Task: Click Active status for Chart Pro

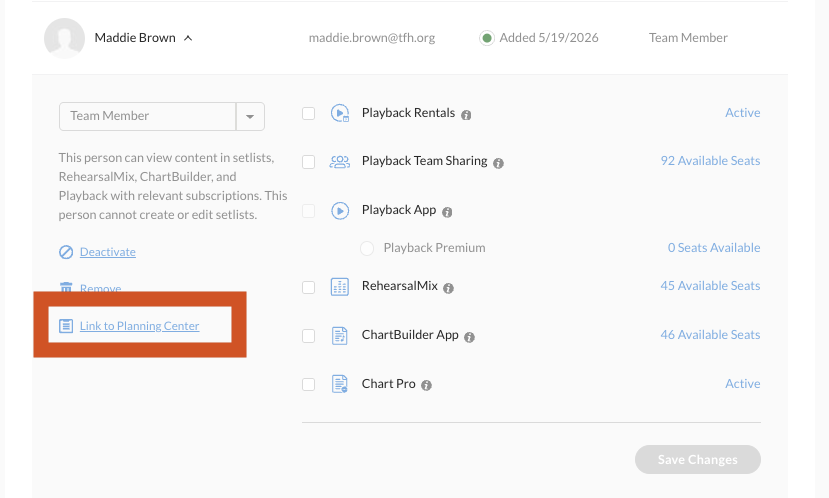Action: [x=742, y=383]
